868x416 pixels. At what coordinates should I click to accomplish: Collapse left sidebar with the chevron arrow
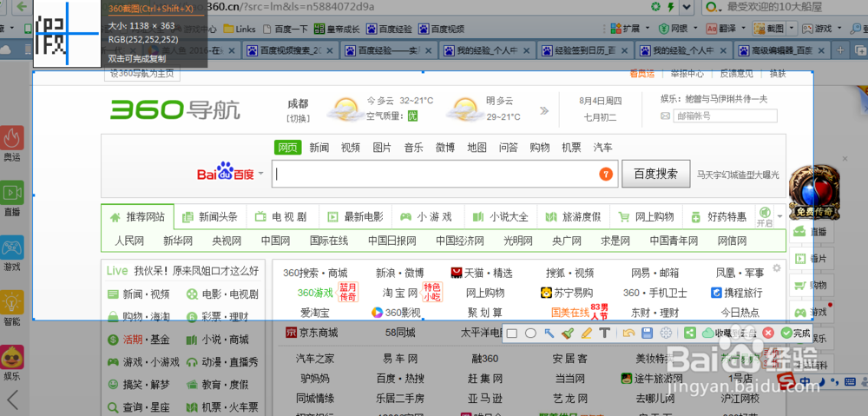(x=12, y=400)
